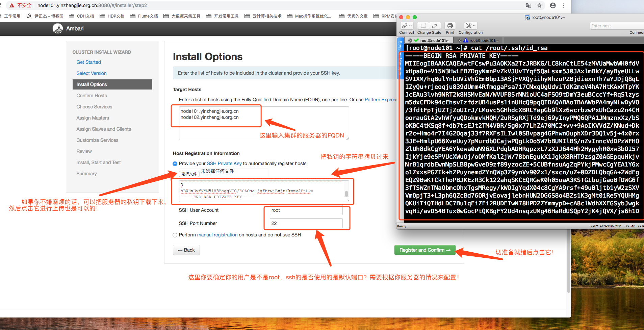Click the 选择文件 choose file button

coord(189,174)
